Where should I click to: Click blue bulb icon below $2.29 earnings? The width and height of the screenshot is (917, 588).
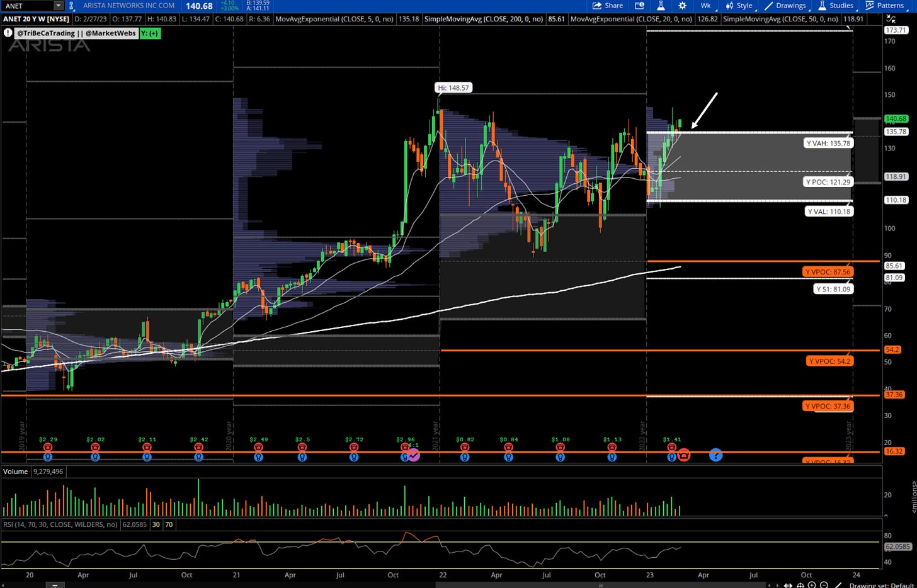pos(48,458)
